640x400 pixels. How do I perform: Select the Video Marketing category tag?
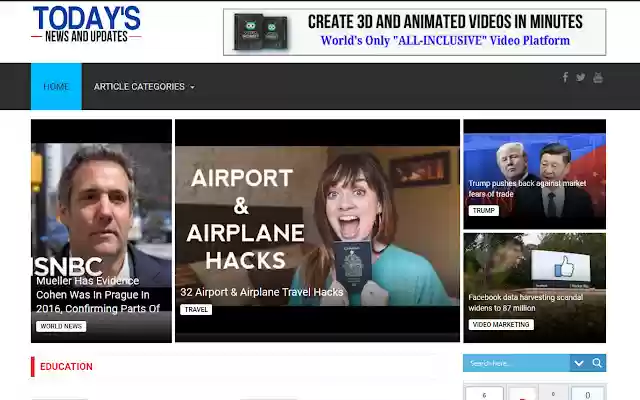(x=501, y=324)
